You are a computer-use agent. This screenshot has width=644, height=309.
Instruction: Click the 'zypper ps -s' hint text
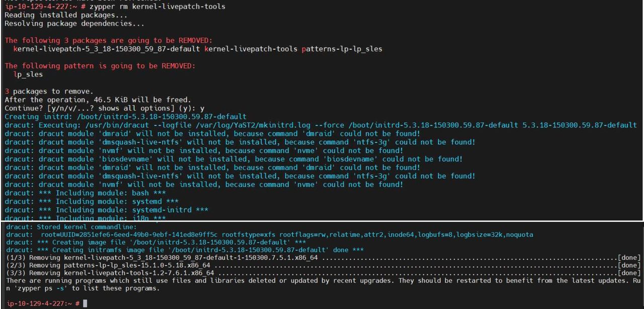(41, 288)
